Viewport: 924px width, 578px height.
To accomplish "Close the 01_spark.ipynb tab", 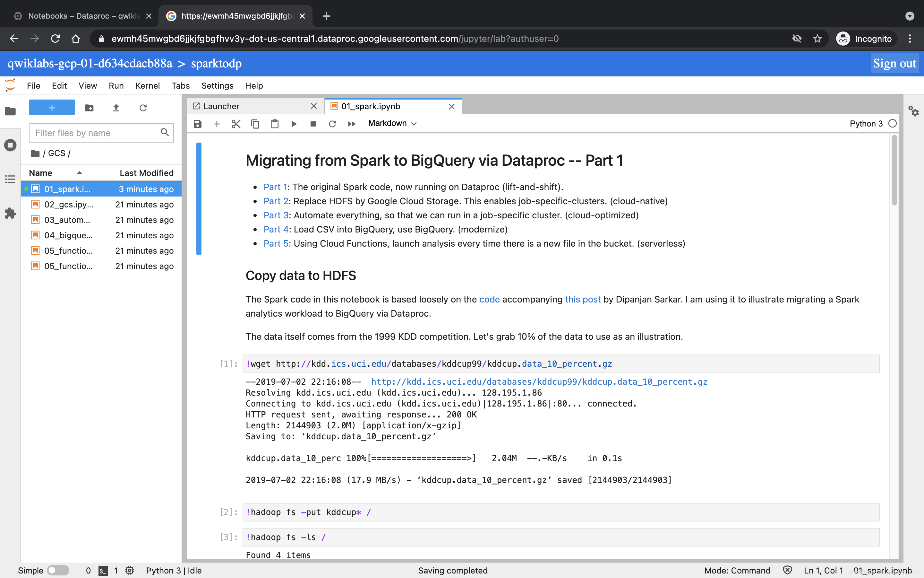I will (x=452, y=107).
